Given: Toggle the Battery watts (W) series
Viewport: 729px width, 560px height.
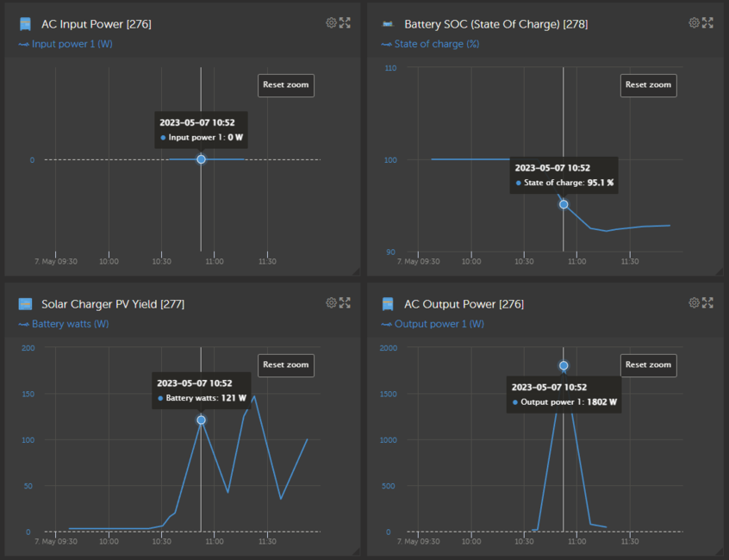Looking at the screenshot, I should [64, 324].
